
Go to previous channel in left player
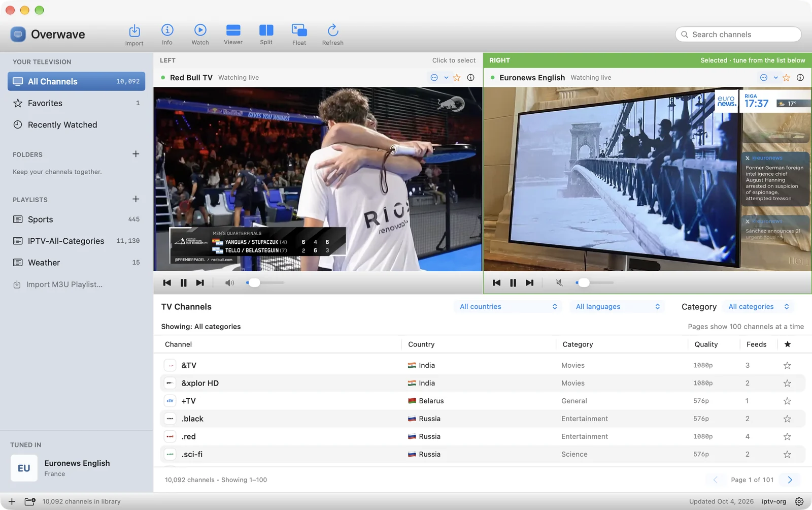pos(167,283)
